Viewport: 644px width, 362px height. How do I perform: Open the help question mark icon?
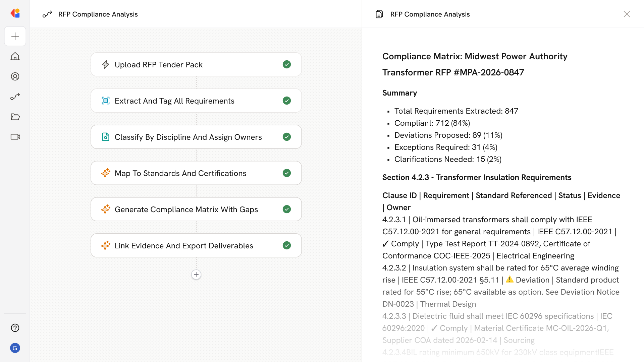pyautogui.click(x=15, y=328)
